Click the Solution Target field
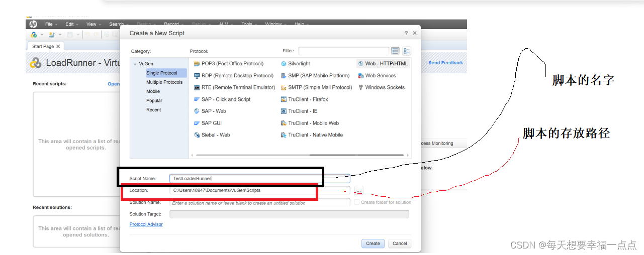The width and height of the screenshot is (644, 255). click(289, 214)
